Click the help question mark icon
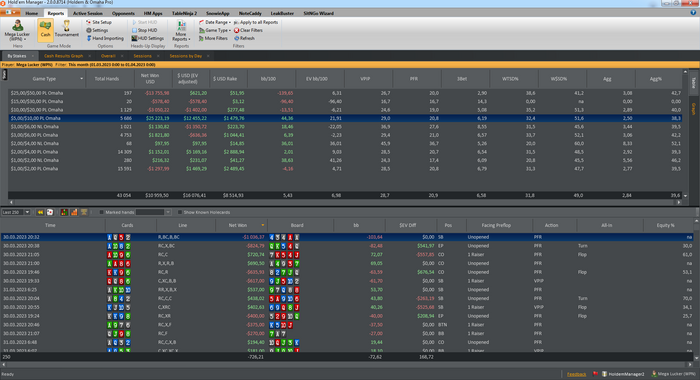The image size is (700, 380). tap(693, 13)
